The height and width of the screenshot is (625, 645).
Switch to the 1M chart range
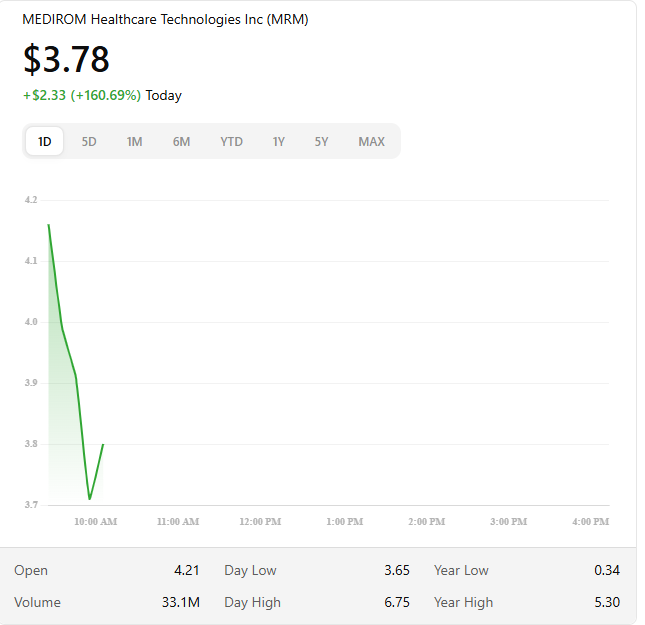point(135,142)
